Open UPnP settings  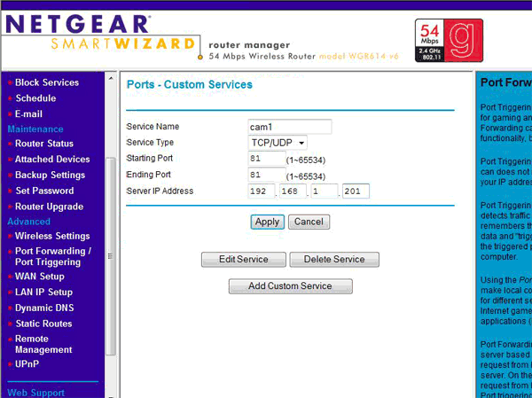(27, 364)
